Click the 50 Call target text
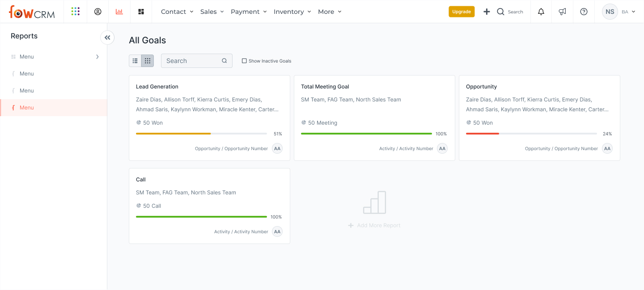This screenshot has width=644, height=290. [152, 206]
